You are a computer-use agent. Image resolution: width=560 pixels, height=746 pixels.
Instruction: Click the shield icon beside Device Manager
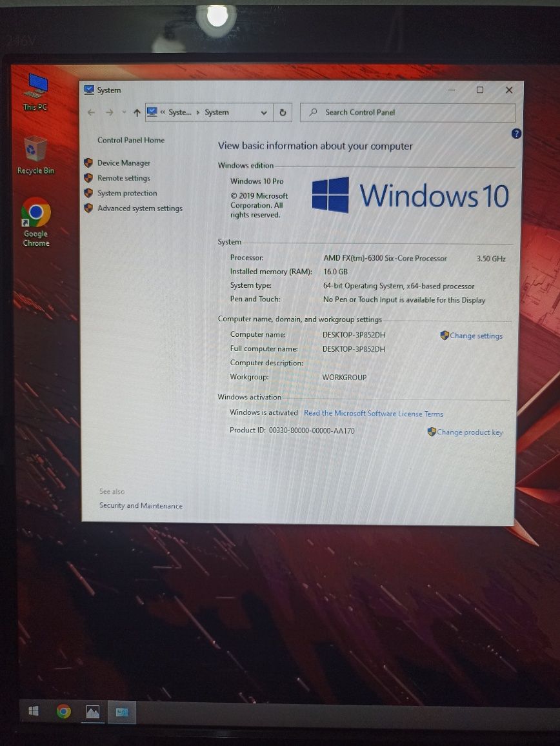coord(88,163)
